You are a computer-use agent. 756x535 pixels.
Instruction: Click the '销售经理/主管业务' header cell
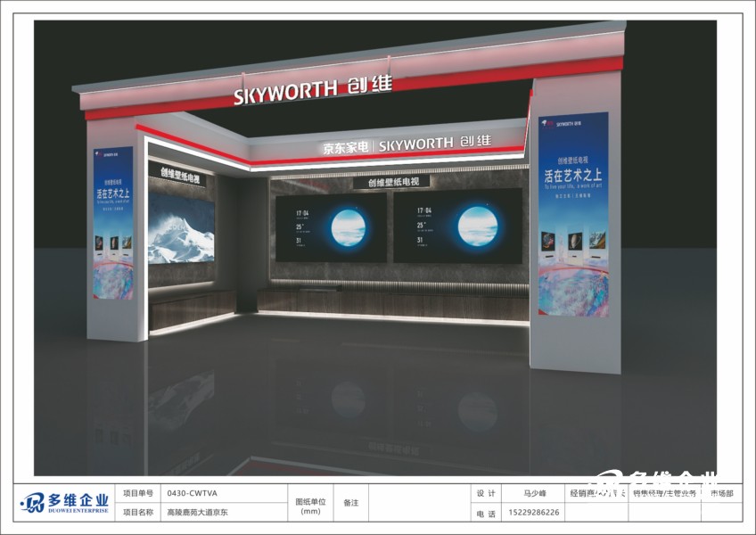(x=664, y=493)
